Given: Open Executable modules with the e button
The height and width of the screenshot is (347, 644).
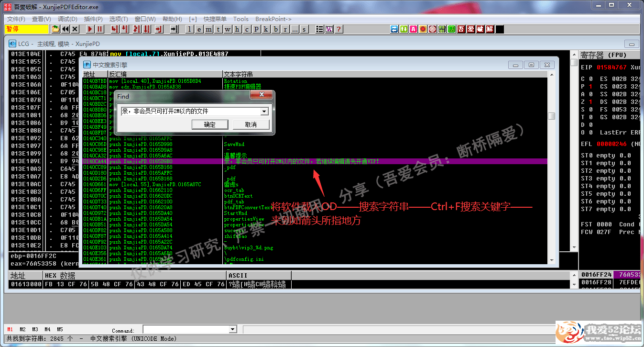Looking at the screenshot, I should coord(199,29).
